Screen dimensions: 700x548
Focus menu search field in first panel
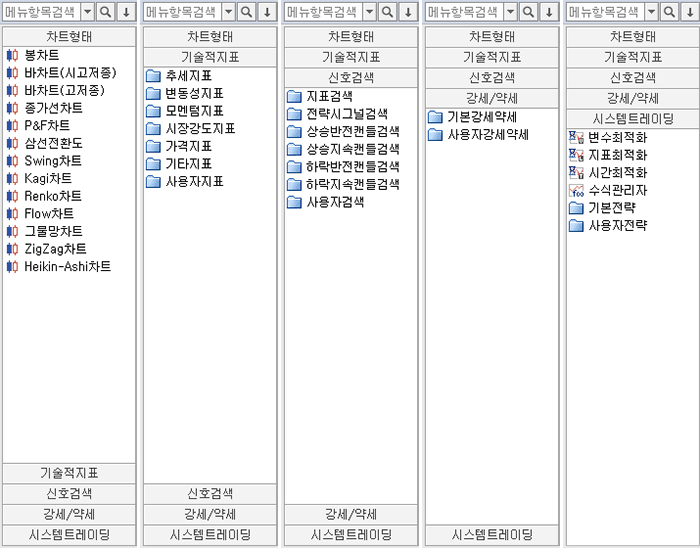[x=42, y=12]
